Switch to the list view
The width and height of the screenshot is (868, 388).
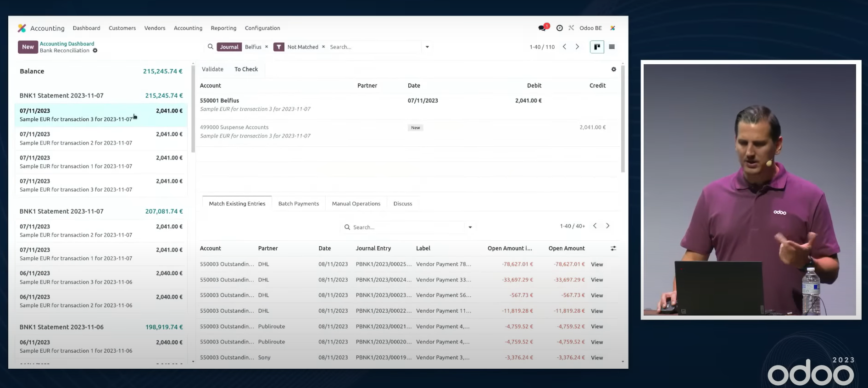pos(612,47)
